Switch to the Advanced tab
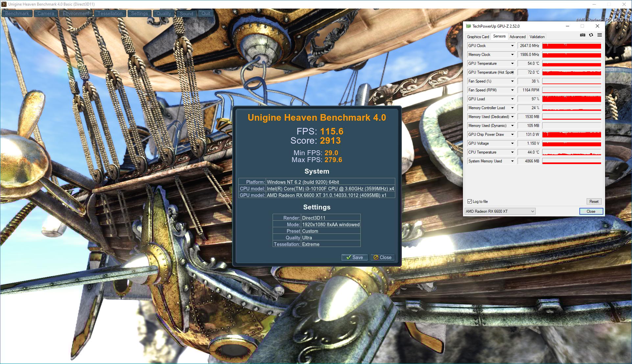This screenshot has height=364, width=632. pyautogui.click(x=517, y=37)
